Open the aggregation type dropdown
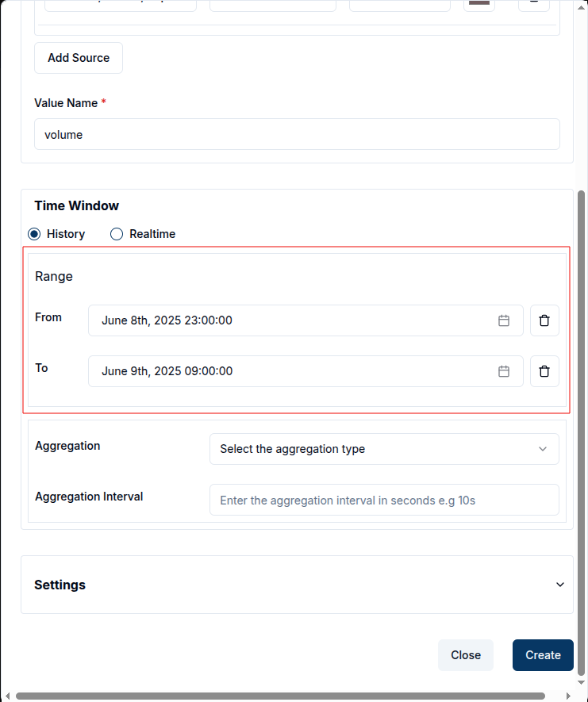The image size is (588, 702). pyautogui.click(x=384, y=449)
